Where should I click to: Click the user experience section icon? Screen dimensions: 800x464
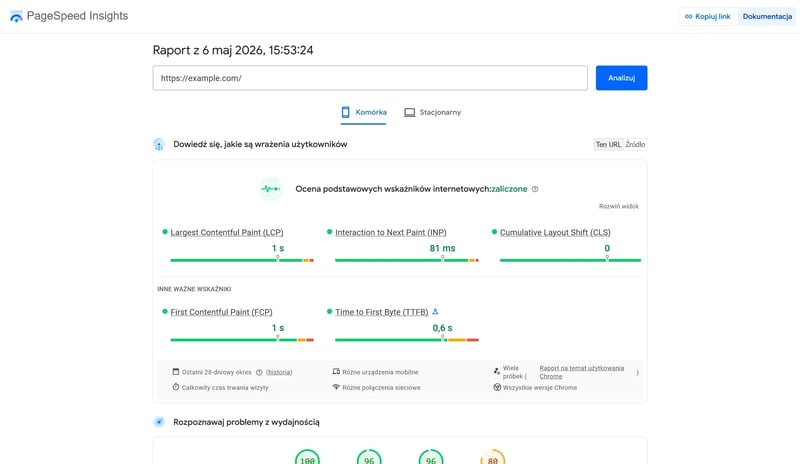click(159, 144)
